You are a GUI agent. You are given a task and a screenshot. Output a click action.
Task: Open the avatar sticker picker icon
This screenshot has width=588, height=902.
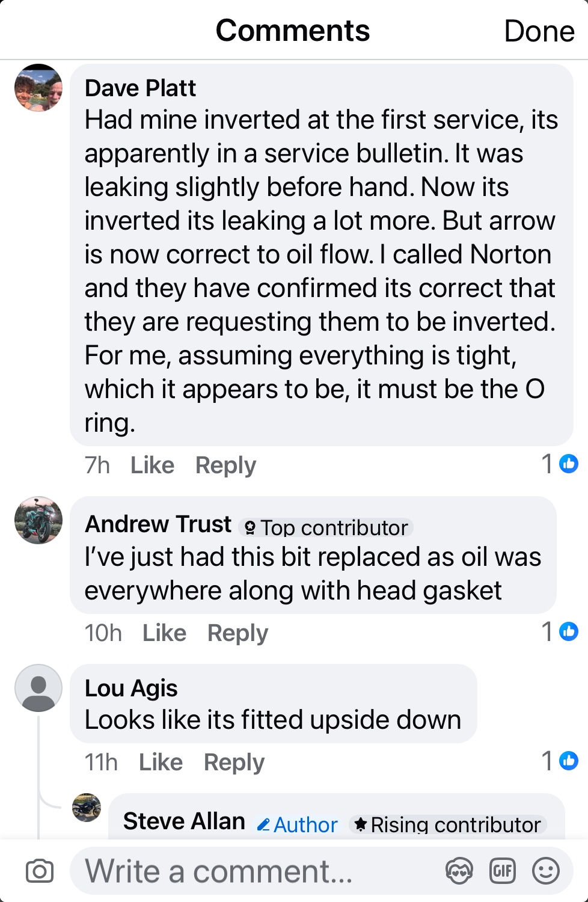459,871
